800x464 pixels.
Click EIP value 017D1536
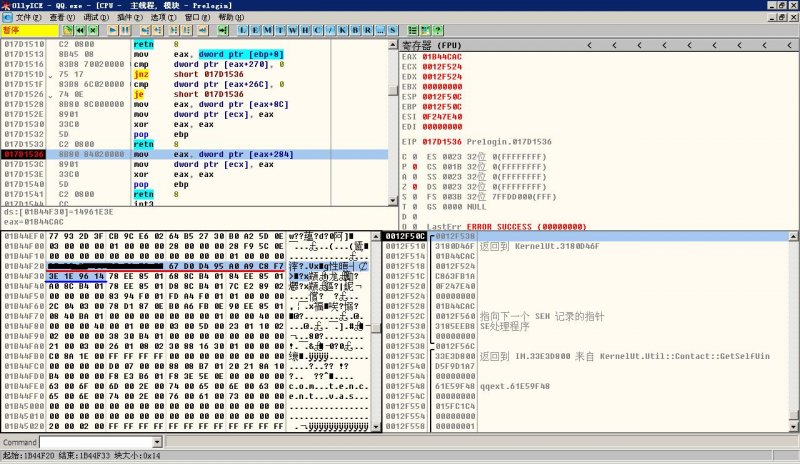coord(442,141)
